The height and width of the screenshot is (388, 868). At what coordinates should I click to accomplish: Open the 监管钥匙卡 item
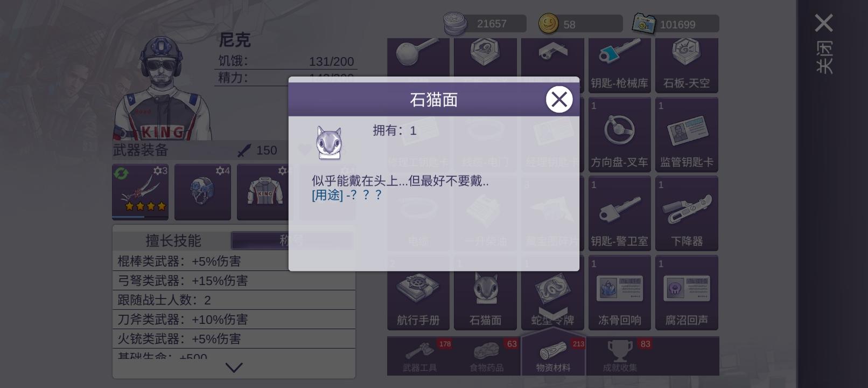[x=687, y=135]
